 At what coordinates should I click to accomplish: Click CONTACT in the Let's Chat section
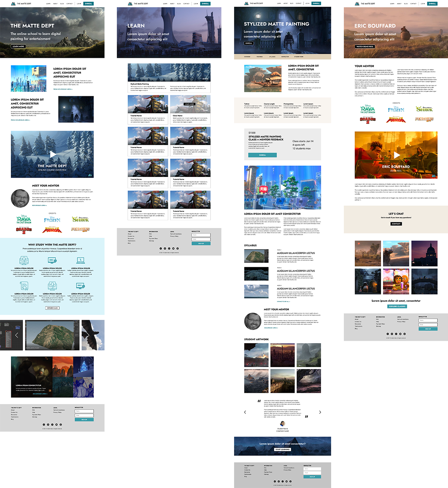pyautogui.click(x=396, y=224)
